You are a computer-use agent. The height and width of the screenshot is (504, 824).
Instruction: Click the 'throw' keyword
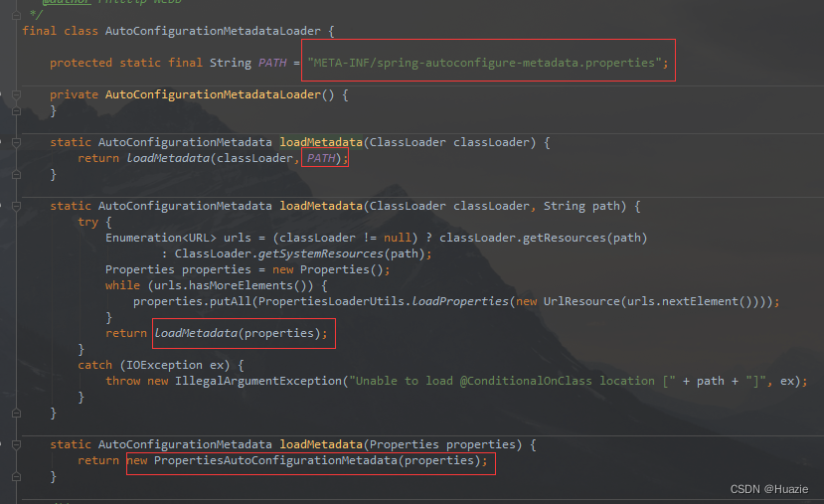point(122,381)
